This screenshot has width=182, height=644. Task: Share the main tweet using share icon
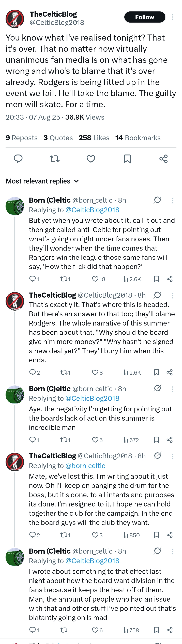pyautogui.click(x=163, y=159)
